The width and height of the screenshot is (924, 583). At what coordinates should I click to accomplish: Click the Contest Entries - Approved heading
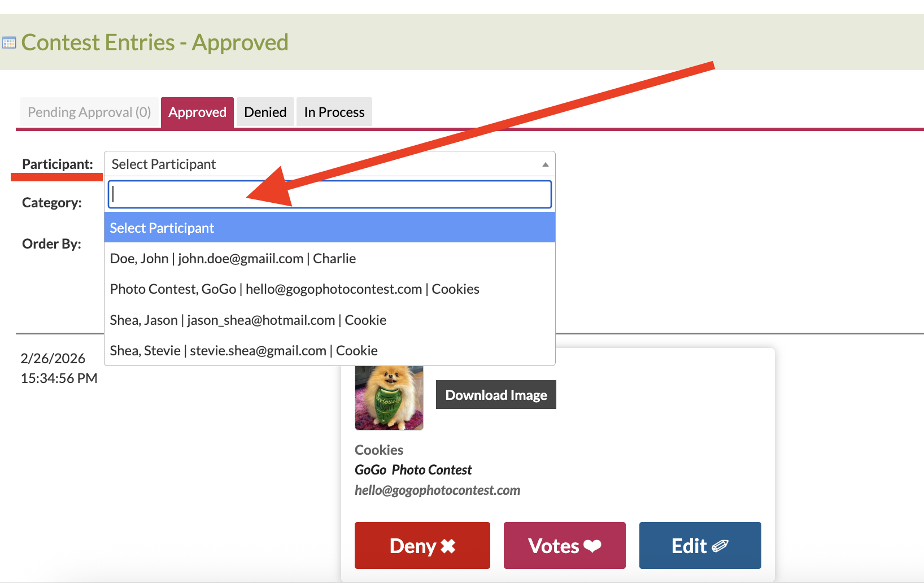155,42
